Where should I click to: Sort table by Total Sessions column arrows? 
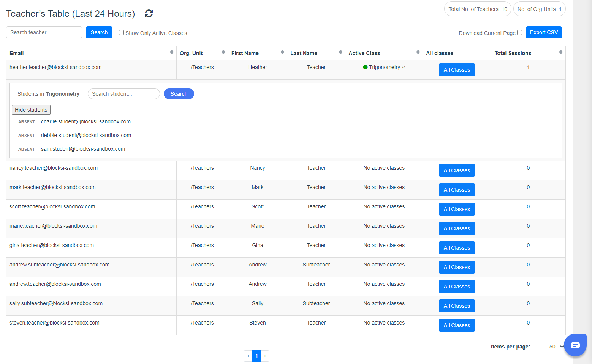pyautogui.click(x=561, y=52)
